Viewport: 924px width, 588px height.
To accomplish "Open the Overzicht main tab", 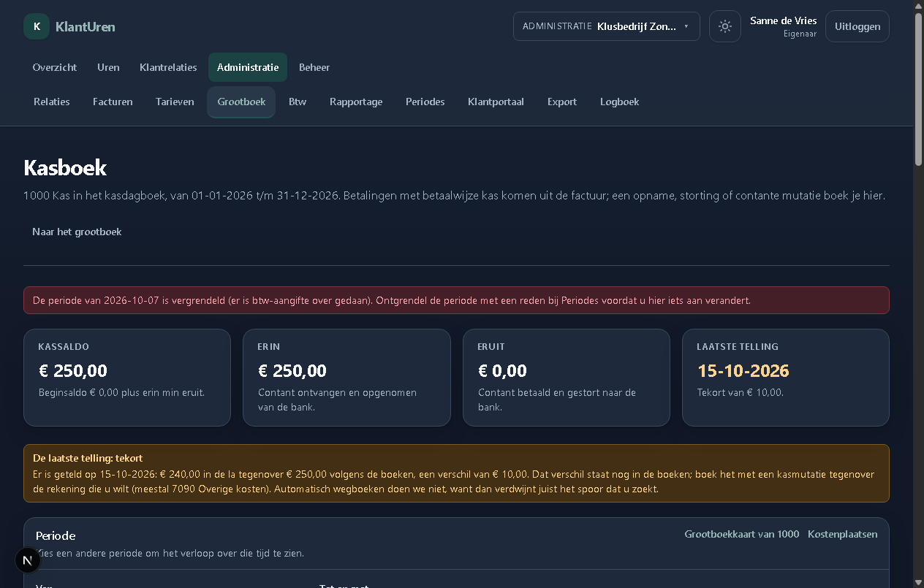I will (x=55, y=67).
